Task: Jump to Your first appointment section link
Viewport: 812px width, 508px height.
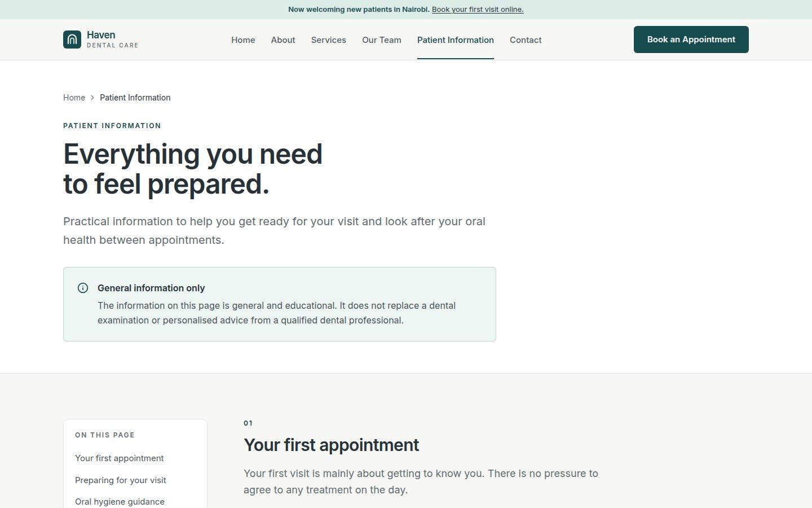Action: pos(120,458)
